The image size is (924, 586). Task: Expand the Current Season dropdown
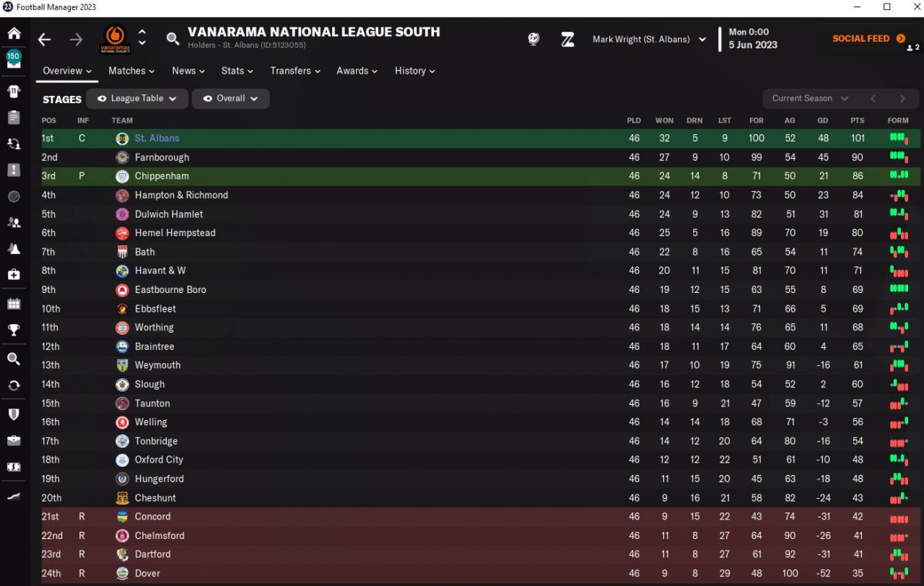click(810, 99)
